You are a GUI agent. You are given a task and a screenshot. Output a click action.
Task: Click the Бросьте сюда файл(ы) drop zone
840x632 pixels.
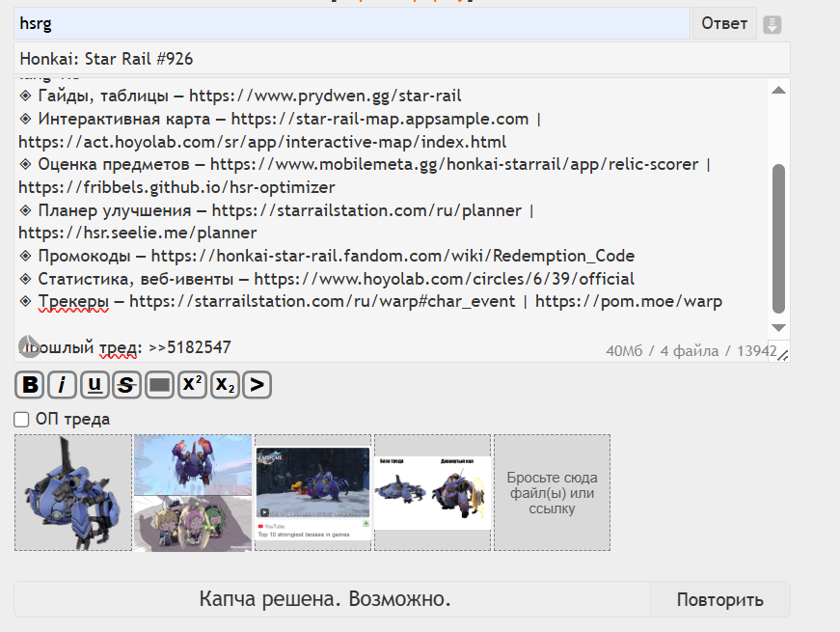click(x=552, y=493)
